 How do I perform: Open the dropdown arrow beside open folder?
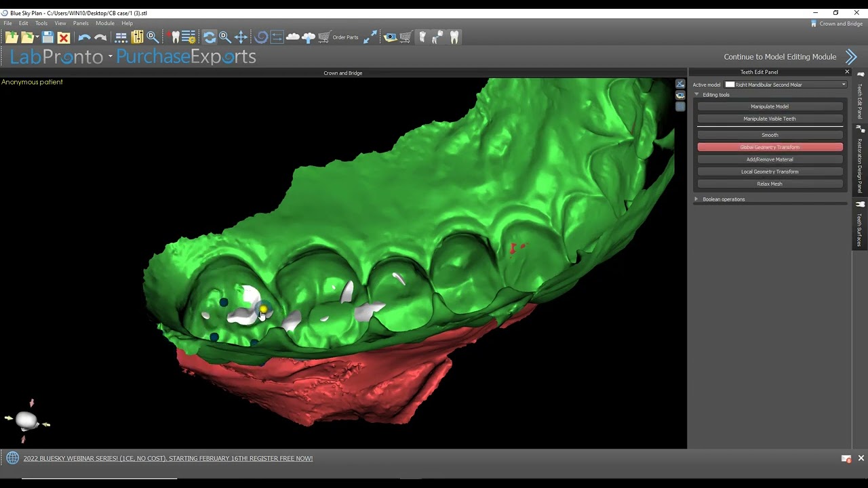coord(36,37)
